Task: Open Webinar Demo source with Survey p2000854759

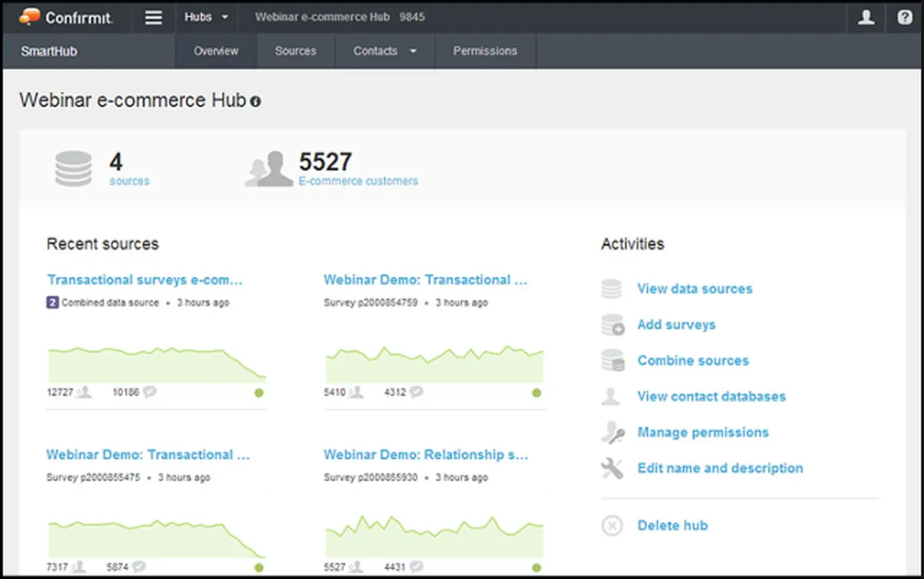Action: pyautogui.click(x=426, y=280)
